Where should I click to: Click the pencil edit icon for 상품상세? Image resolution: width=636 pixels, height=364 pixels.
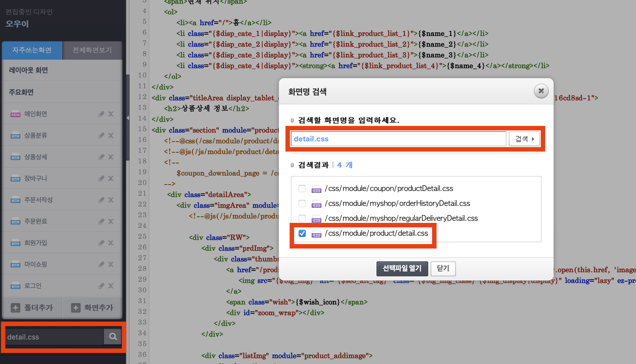[x=102, y=157]
